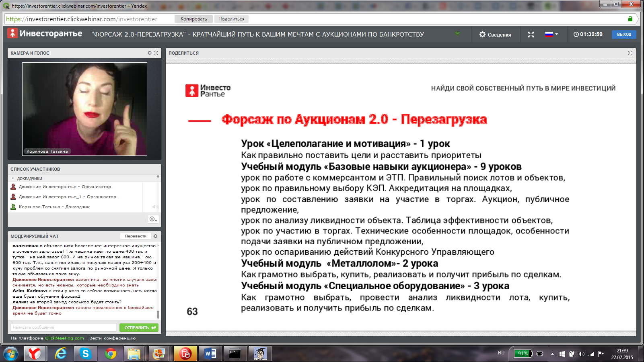Open the emoticon status dropdown
This screenshot has height=362, width=644.
coord(153,219)
